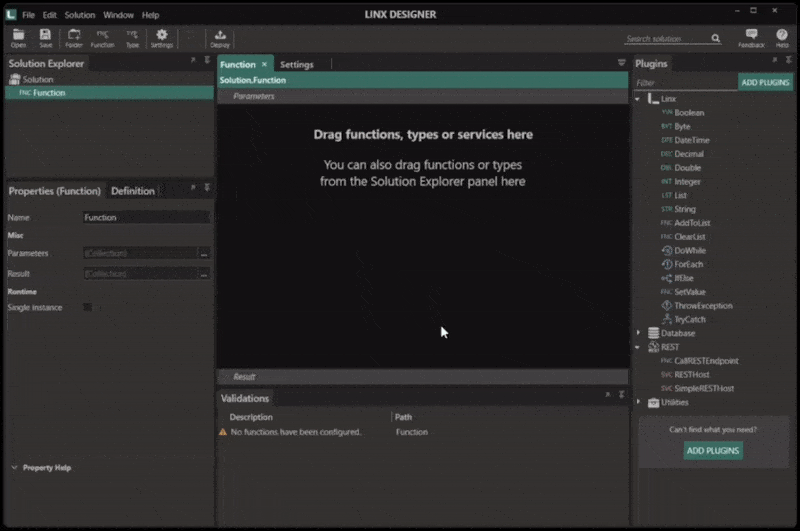This screenshot has height=531, width=800.
Task: Open Help from the toolbar icon
Action: (782, 38)
